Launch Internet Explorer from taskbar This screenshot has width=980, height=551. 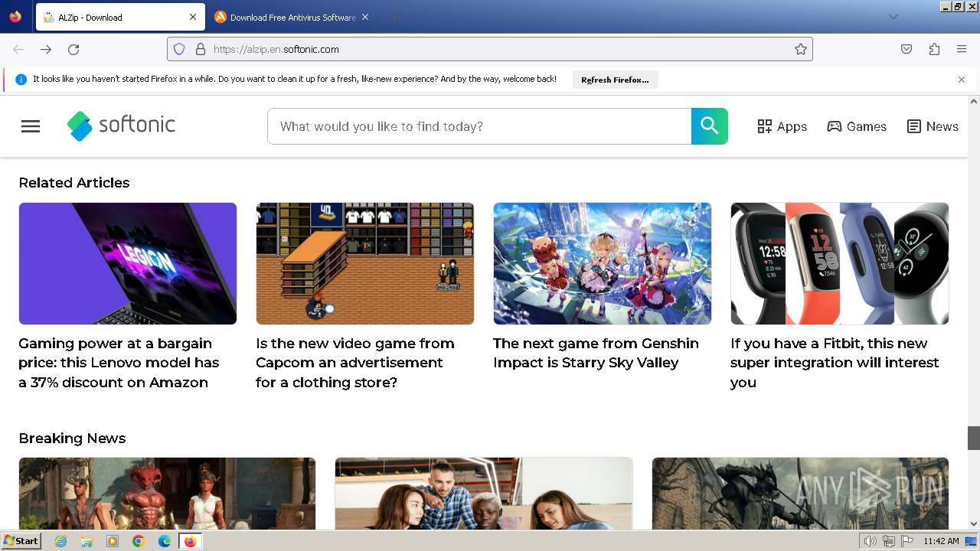(x=60, y=541)
